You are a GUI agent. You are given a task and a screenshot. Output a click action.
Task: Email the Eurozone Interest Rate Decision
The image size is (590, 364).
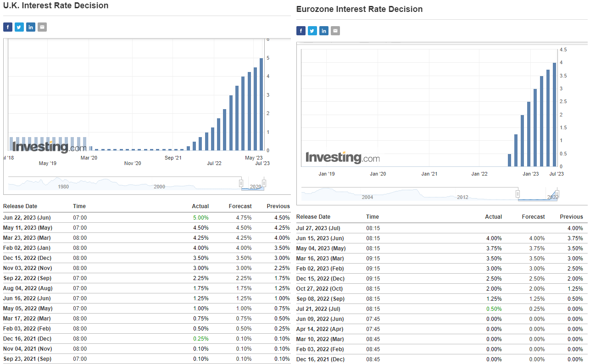coord(335,31)
